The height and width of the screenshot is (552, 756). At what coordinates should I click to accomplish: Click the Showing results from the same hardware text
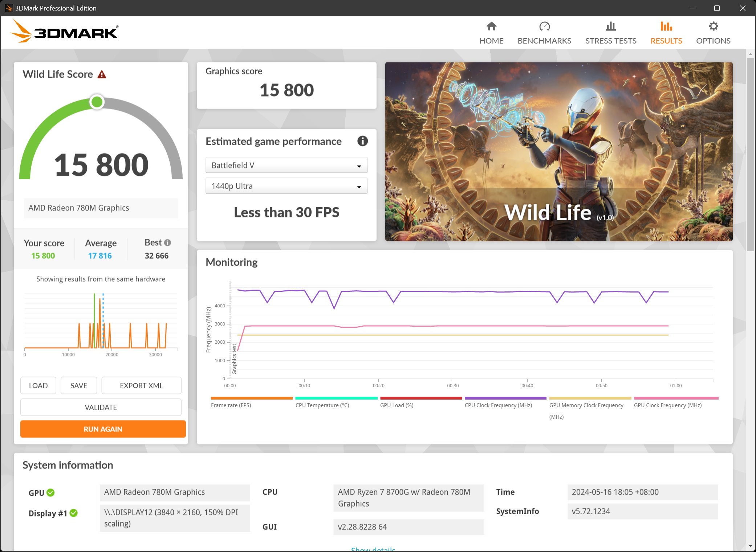pos(101,279)
